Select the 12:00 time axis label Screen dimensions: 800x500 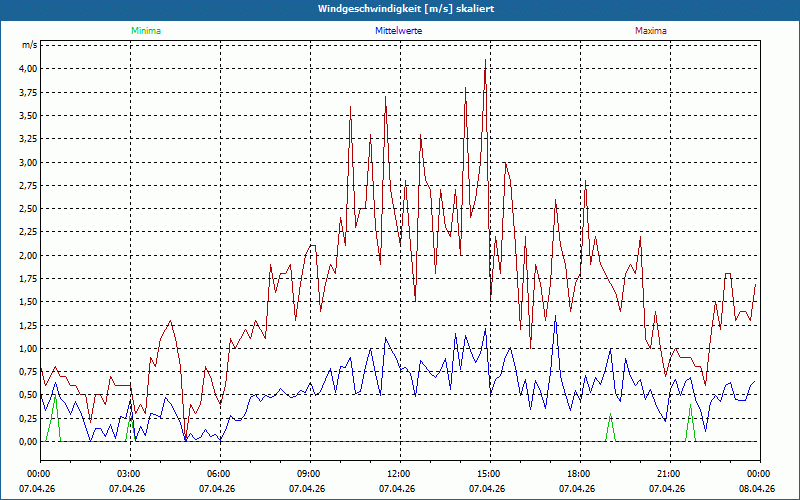click(399, 474)
